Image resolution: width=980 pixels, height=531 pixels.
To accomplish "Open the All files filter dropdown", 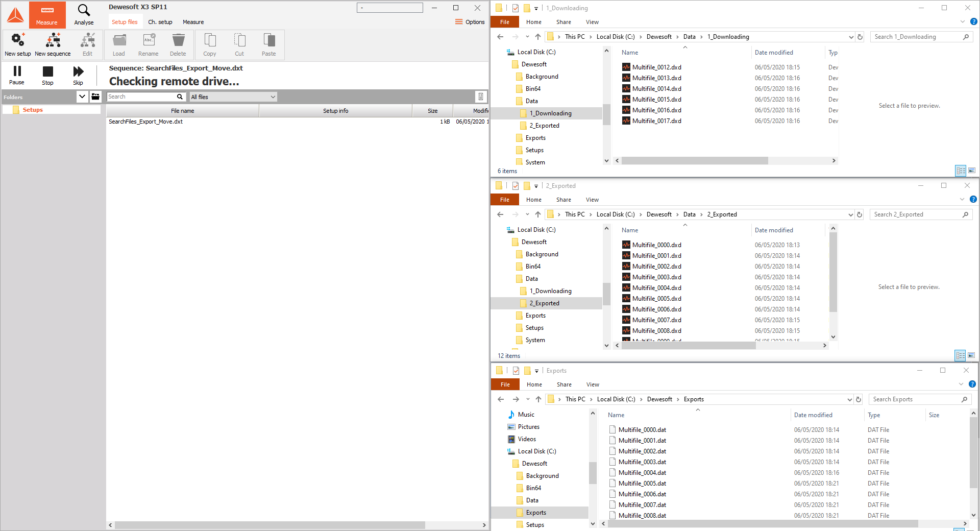I will coord(233,96).
